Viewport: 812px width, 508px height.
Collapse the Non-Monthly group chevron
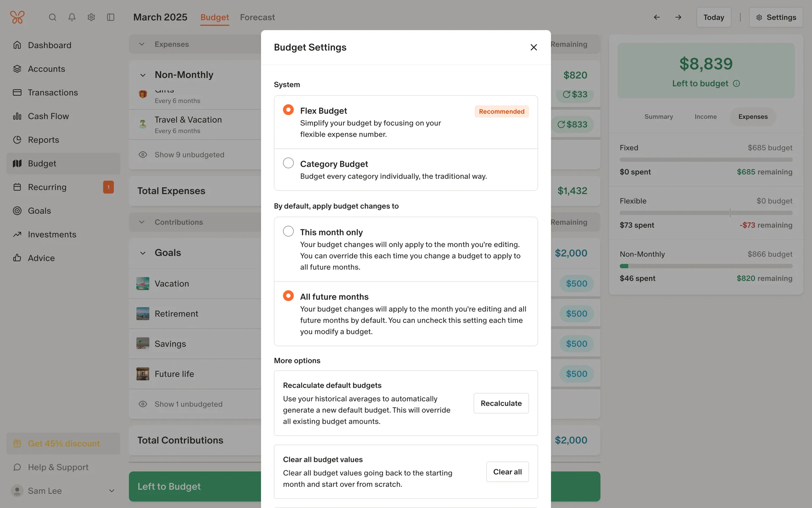pos(143,75)
